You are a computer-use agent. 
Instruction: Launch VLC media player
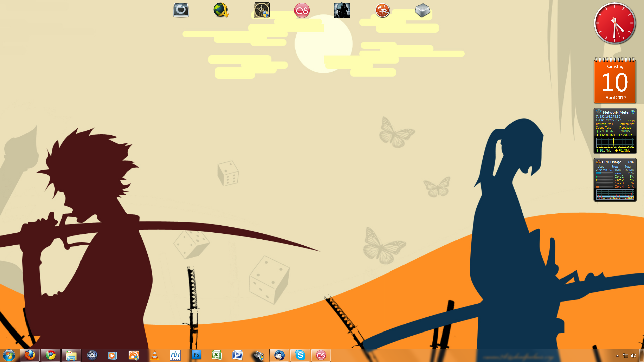(155, 355)
